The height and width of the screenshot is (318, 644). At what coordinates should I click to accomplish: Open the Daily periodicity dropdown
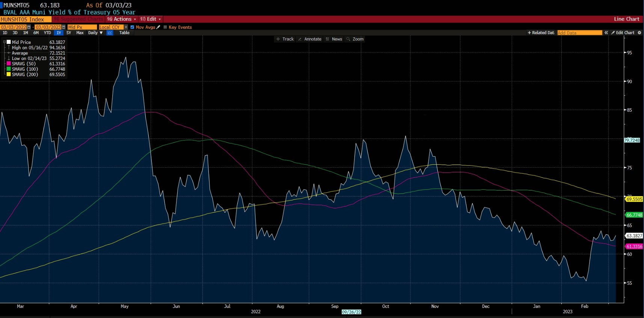pos(95,33)
